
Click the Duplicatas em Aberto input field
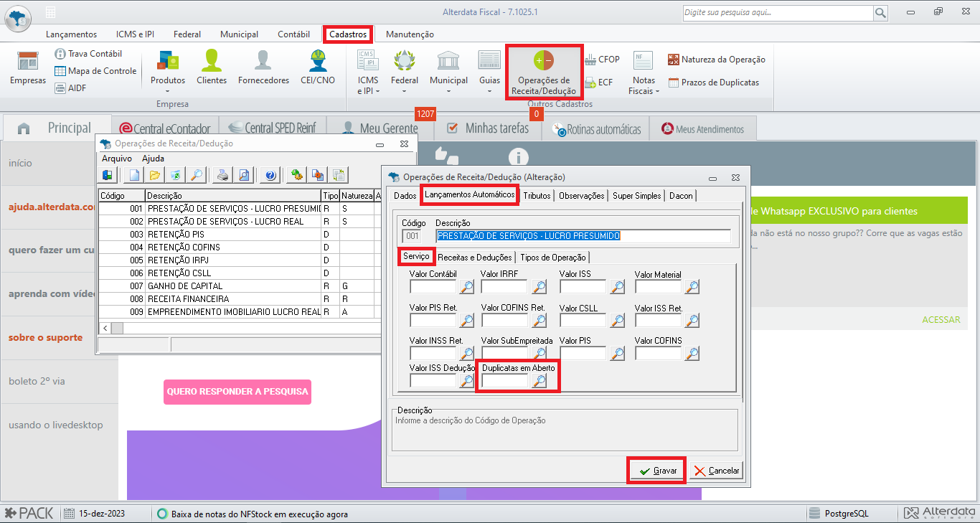pyautogui.click(x=505, y=380)
